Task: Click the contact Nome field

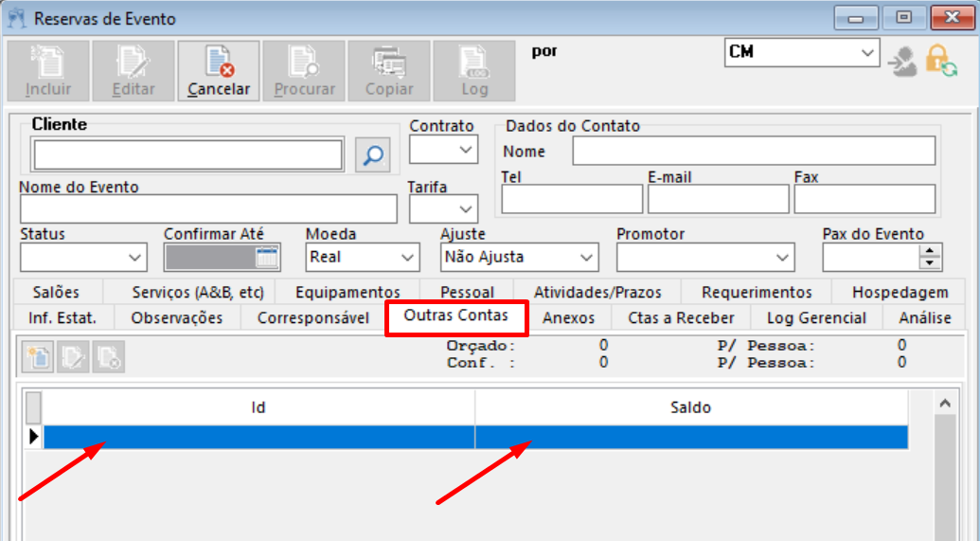Action: (x=754, y=151)
